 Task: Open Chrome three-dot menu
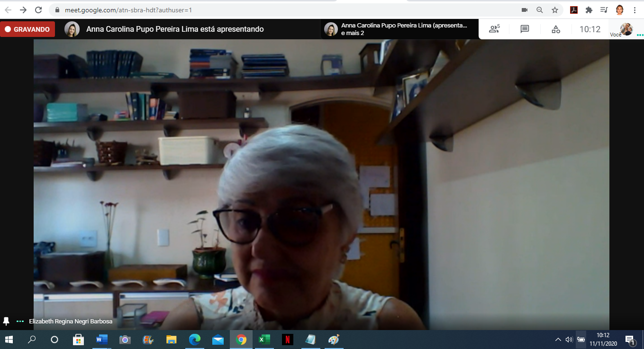[635, 10]
